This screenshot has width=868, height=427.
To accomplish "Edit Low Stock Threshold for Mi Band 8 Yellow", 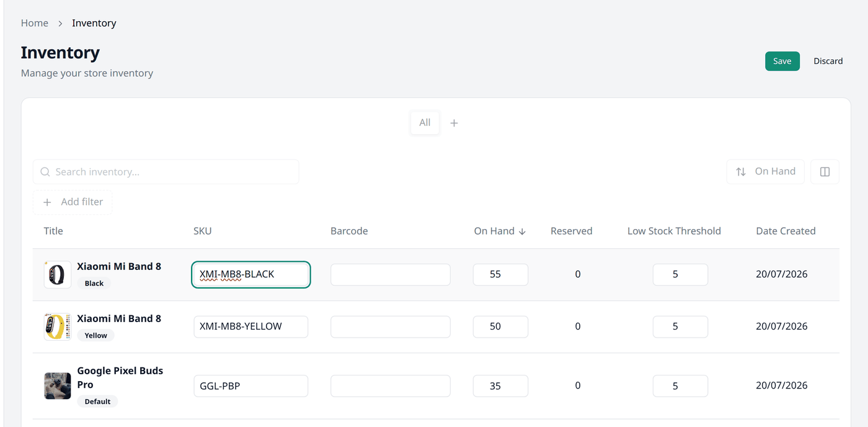I will (x=680, y=326).
